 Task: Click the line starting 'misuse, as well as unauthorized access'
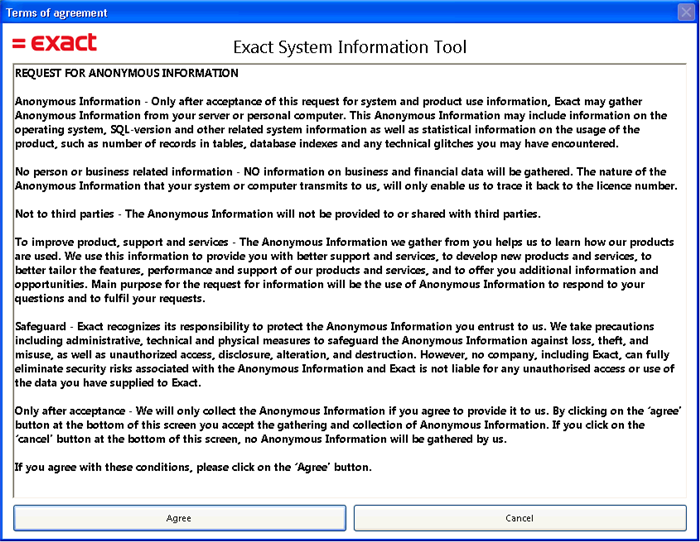342,355
